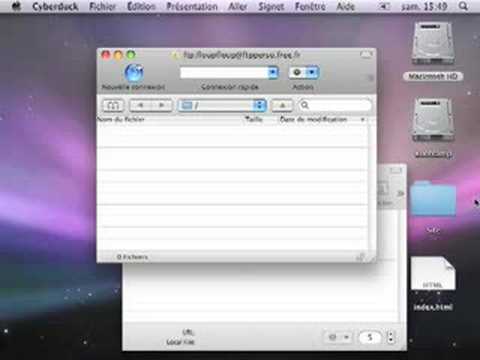Click the toolbar overflow chevron in the transfers window
Image resolution: width=480 pixels, height=360 pixels.
[400, 193]
